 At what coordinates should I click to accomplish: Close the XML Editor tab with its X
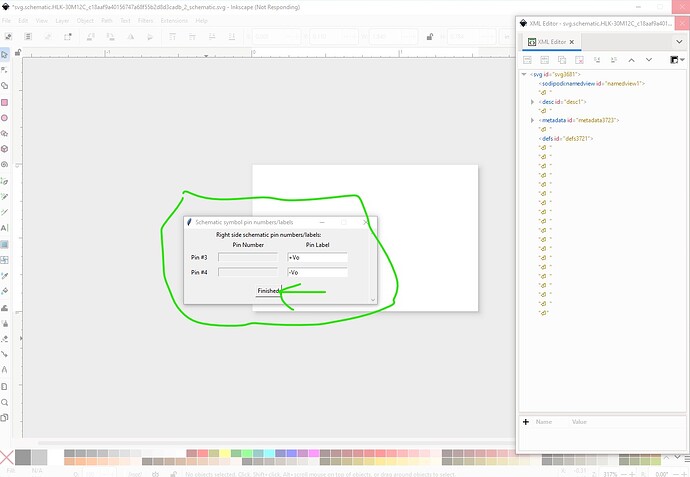coord(572,42)
